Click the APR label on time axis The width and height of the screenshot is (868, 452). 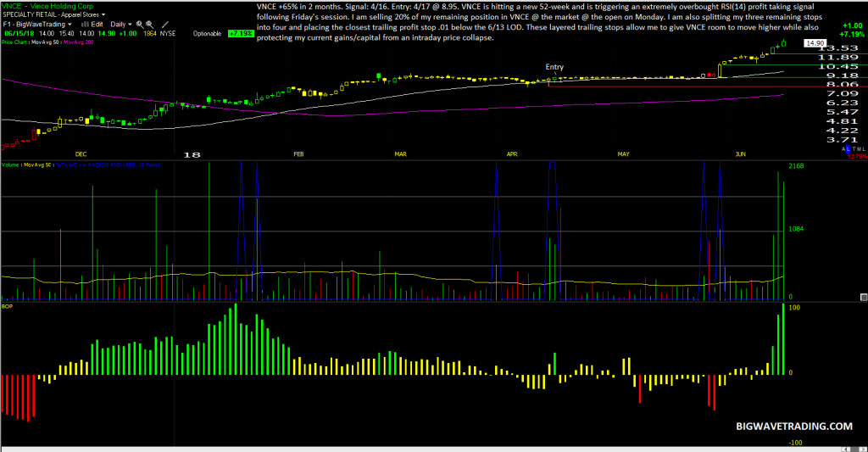tap(512, 154)
